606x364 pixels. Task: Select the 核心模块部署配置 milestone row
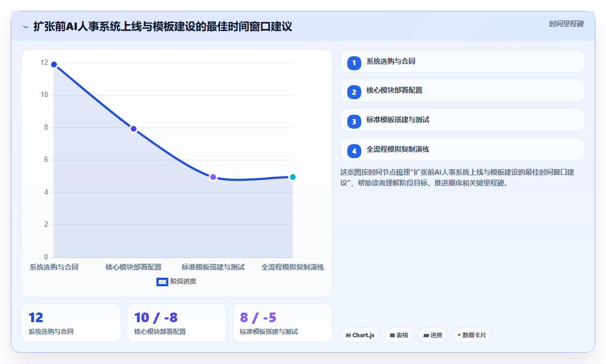point(462,90)
